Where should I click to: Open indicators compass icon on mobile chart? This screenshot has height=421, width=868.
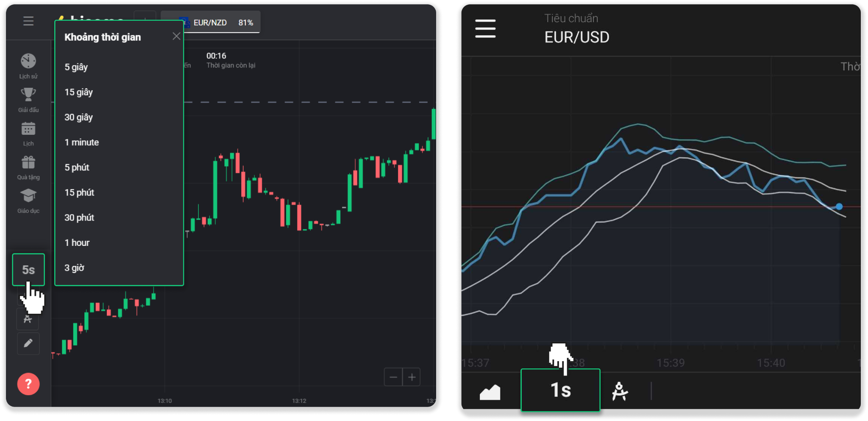coord(620,391)
